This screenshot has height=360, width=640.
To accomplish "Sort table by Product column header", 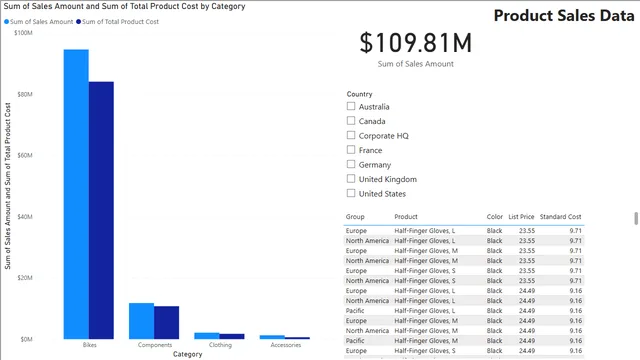I will 406,217.
